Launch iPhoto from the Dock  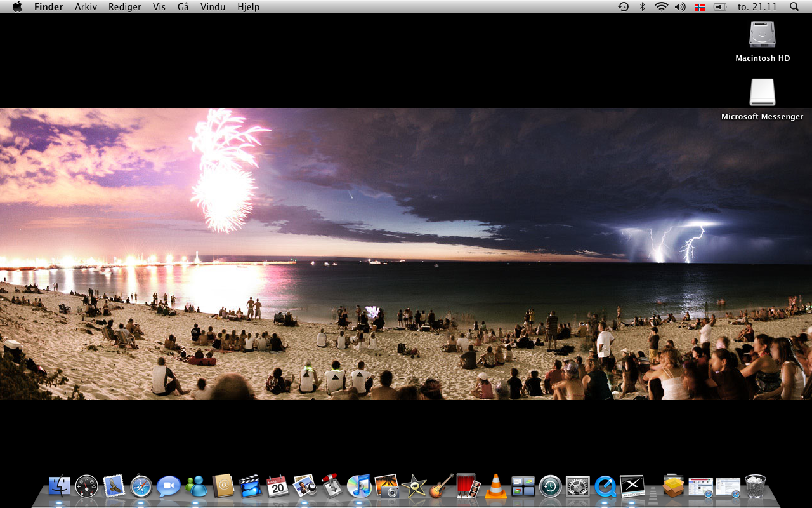[387, 486]
